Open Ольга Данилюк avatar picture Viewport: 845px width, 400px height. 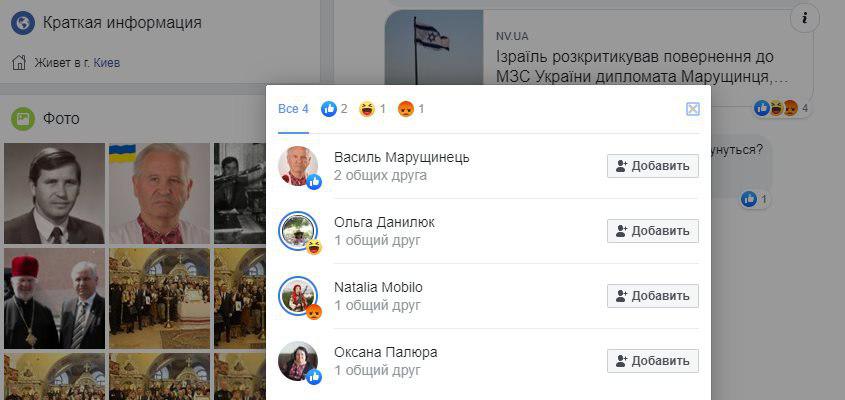[x=298, y=231]
